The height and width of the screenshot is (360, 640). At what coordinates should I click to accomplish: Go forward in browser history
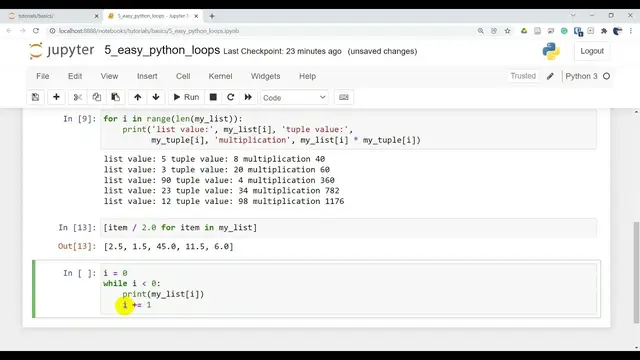pos(22,31)
